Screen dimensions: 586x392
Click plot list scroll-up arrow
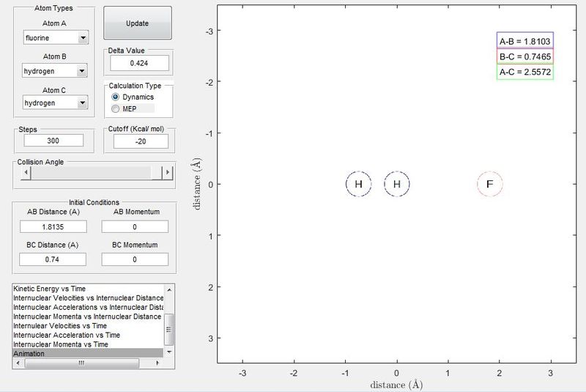click(169, 289)
